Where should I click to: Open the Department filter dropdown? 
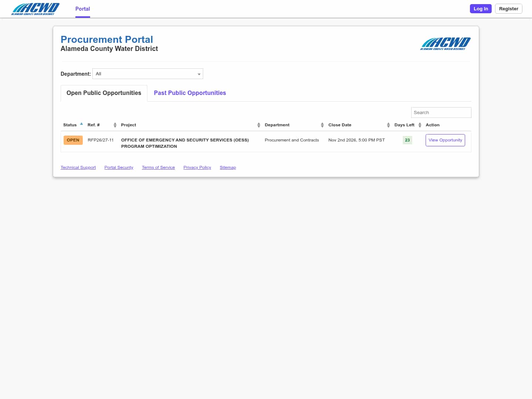(x=148, y=74)
